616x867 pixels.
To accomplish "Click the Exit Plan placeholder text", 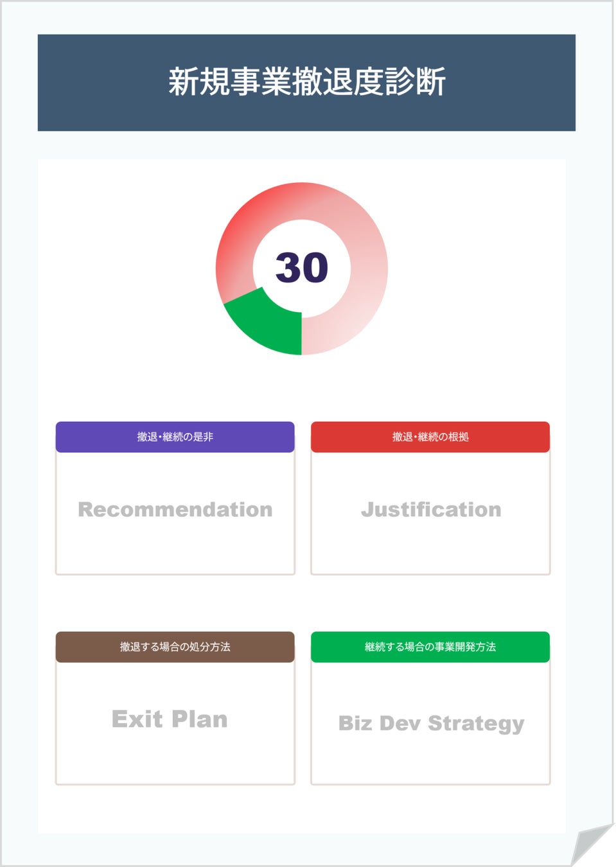I will coord(170,719).
